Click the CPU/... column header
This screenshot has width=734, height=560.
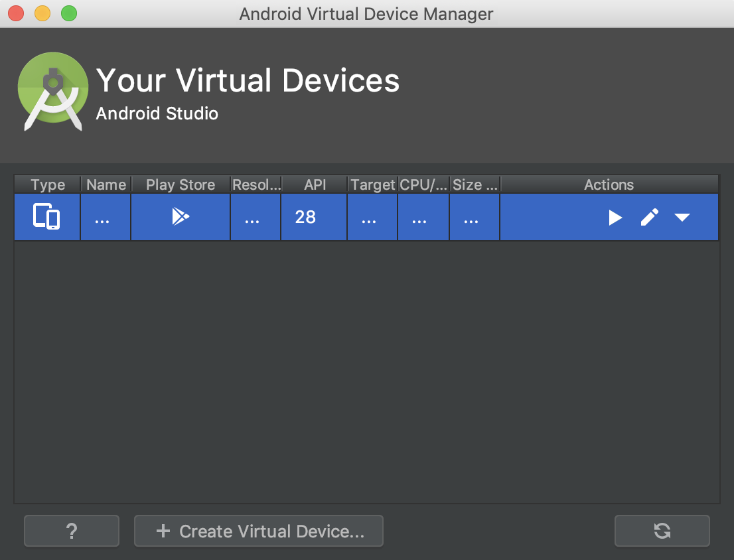(x=423, y=184)
